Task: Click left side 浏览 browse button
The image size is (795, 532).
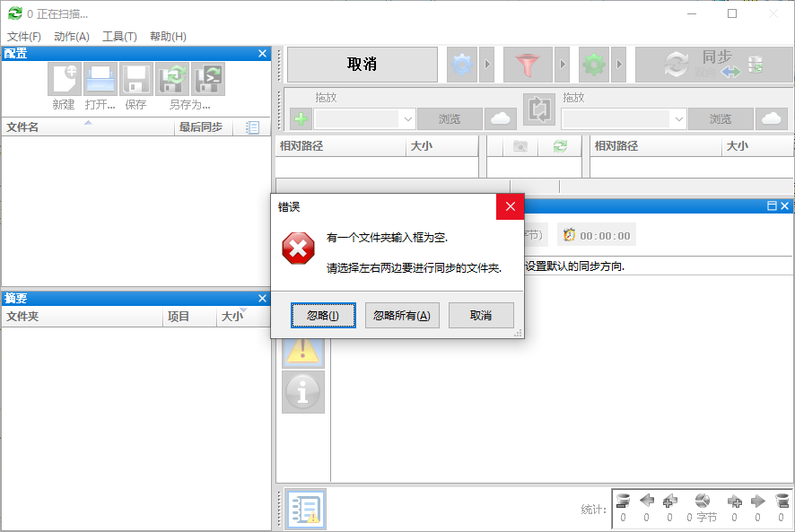Action: (x=450, y=118)
